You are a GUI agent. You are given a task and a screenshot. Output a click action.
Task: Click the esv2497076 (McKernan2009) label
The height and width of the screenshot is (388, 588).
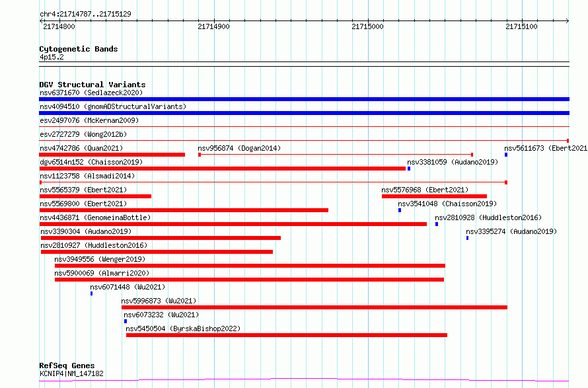(x=89, y=120)
